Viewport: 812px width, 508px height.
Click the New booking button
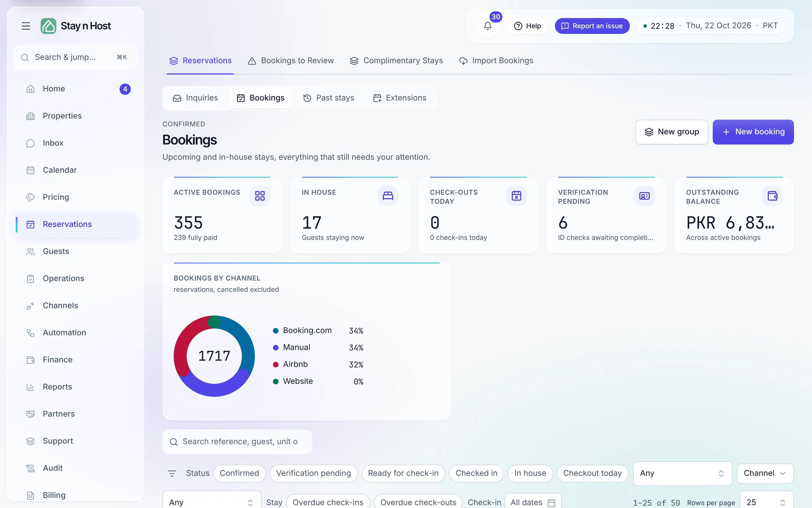[753, 132]
